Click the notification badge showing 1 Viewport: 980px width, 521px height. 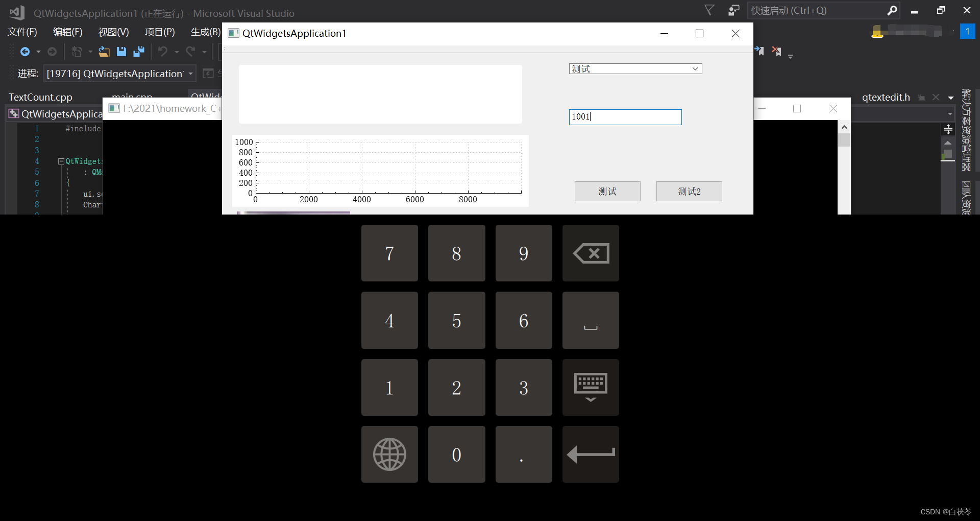[967, 31]
